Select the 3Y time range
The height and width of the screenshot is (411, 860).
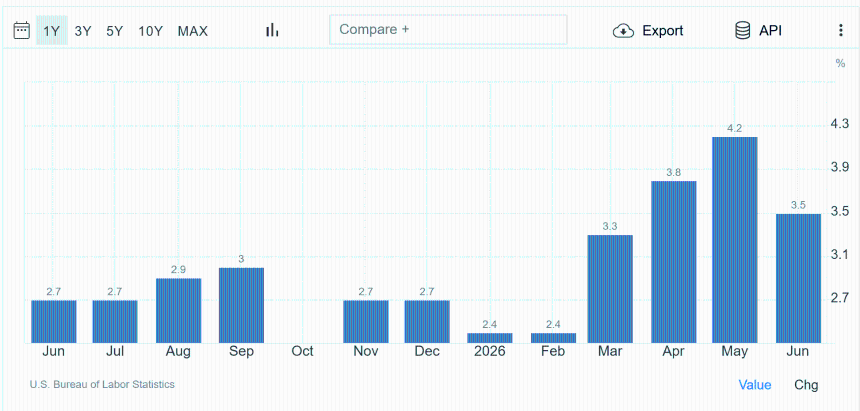pos(83,31)
